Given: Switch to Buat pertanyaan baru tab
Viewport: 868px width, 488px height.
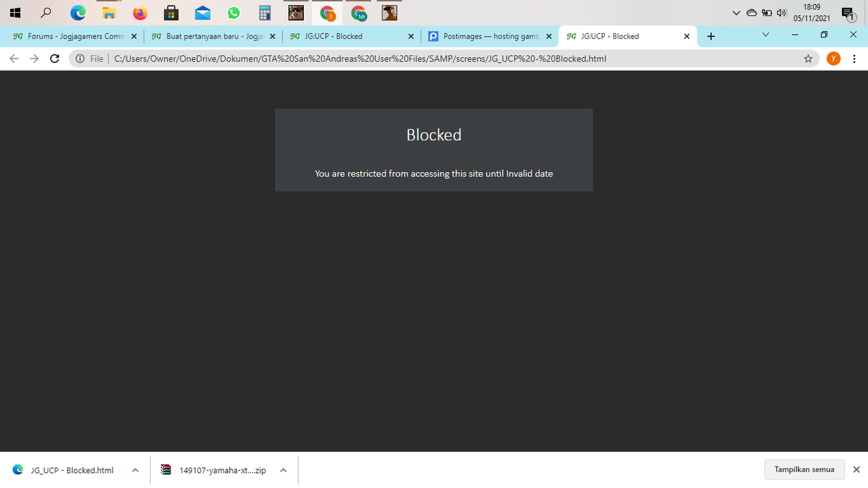Looking at the screenshot, I should click(213, 36).
